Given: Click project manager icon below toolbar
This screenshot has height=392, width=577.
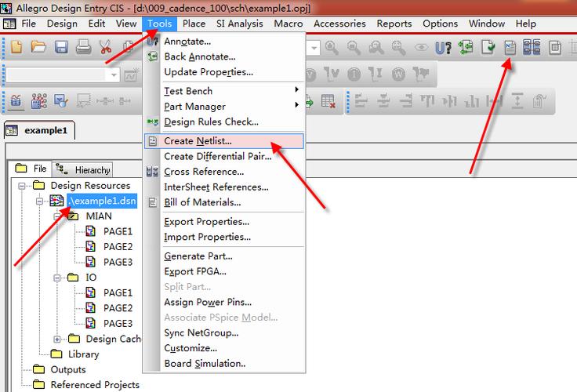Looking at the screenshot, I should pos(16,100).
